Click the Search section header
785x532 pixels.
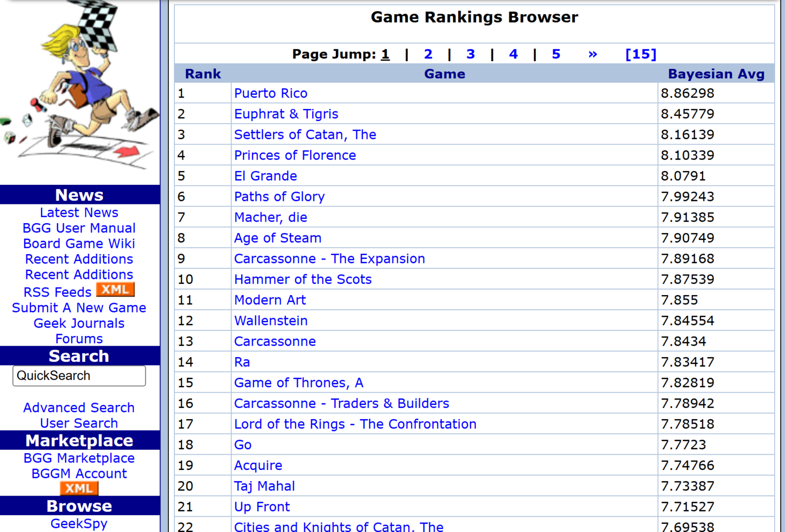(80, 356)
